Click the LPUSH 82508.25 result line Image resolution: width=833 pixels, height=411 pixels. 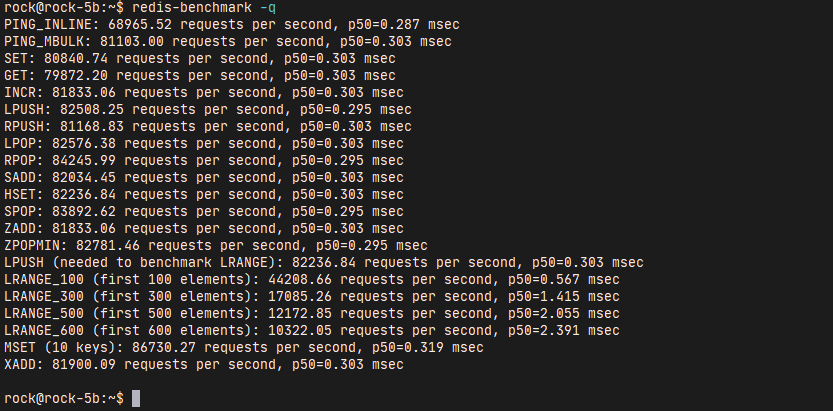208,109
